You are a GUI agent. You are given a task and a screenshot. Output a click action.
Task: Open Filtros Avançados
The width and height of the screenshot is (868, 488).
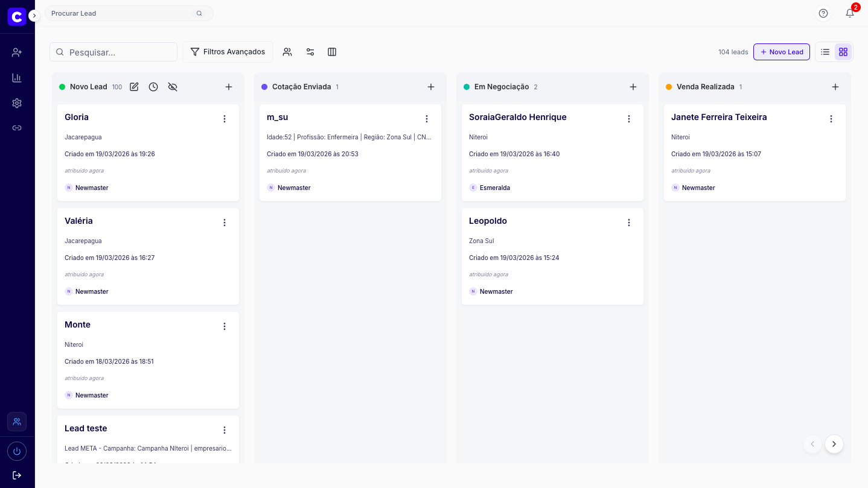pyautogui.click(x=228, y=52)
